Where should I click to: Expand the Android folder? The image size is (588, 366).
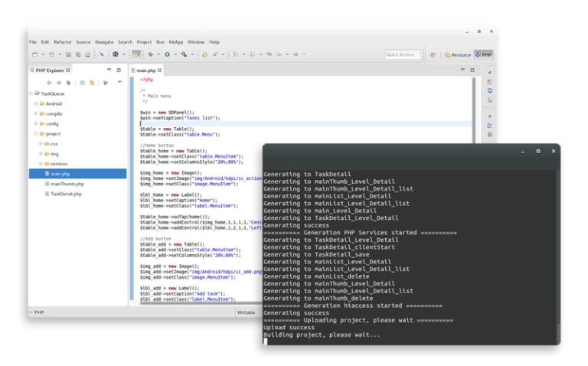[36, 103]
